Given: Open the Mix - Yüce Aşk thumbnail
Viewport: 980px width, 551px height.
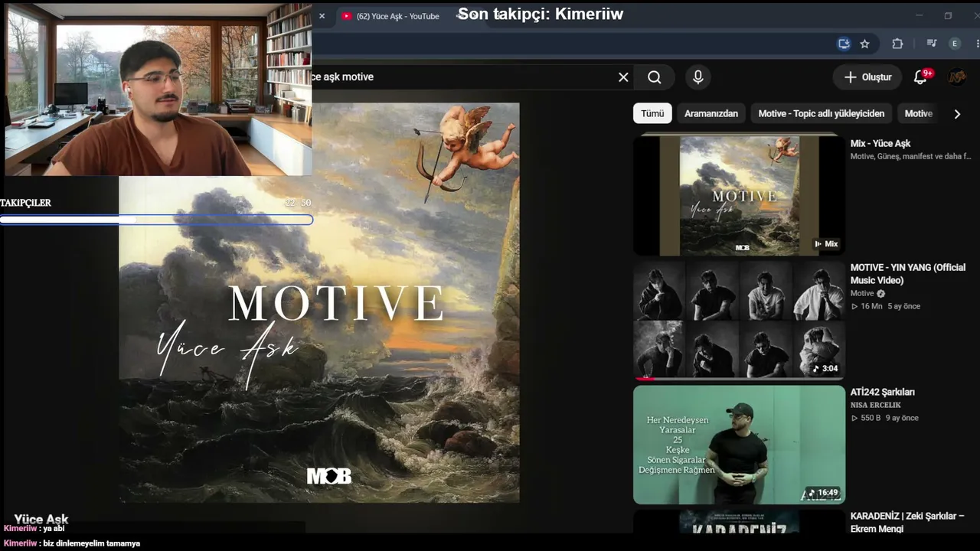Looking at the screenshot, I should coord(739,195).
